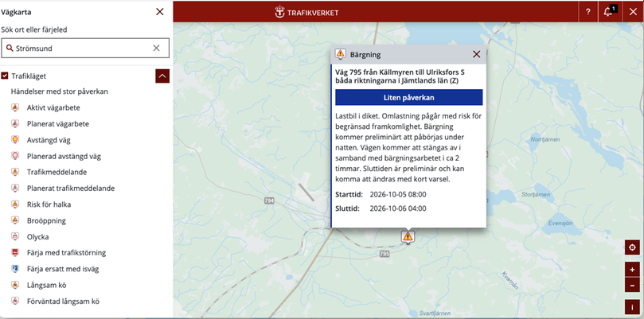Click the Risk för halka label
This screenshot has width=644, height=319.
point(49,204)
